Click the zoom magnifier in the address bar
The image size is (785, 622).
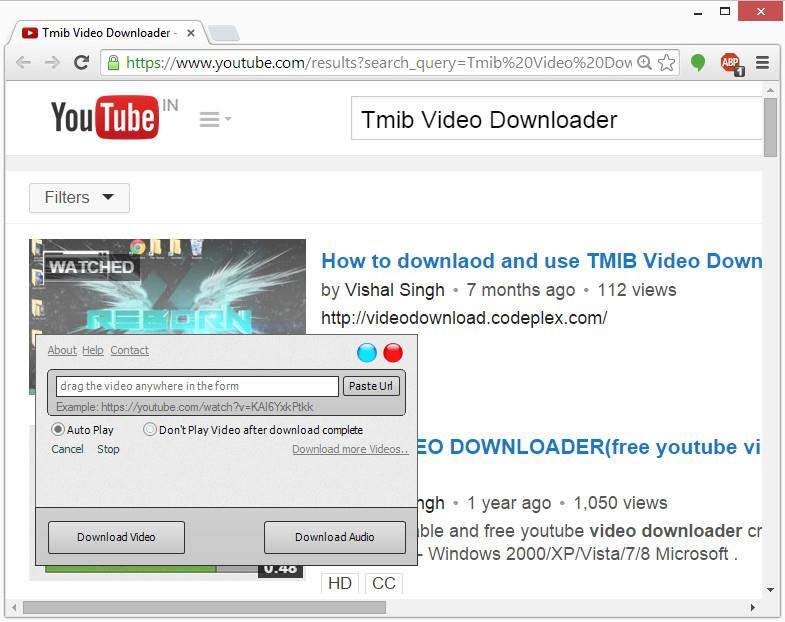(644, 63)
